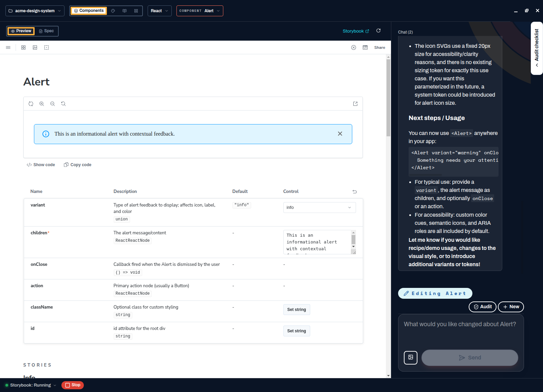Click the Share button
The width and height of the screenshot is (543, 392).
click(379, 47)
